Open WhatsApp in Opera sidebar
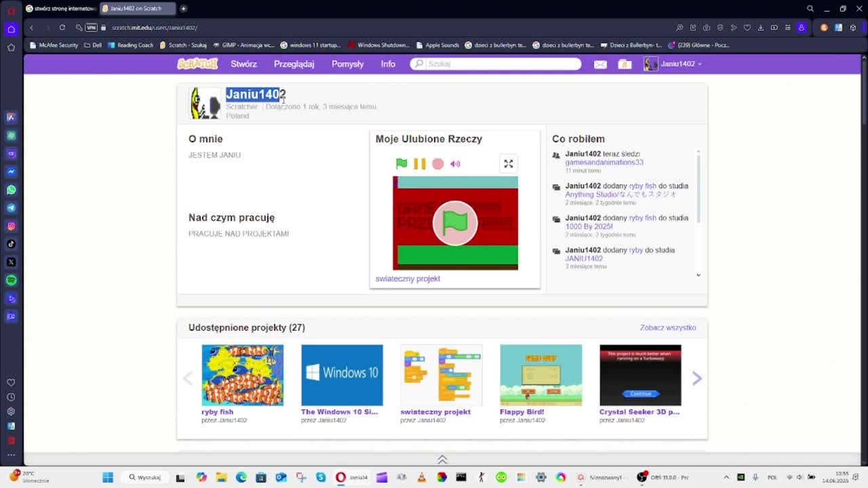 pyautogui.click(x=11, y=190)
